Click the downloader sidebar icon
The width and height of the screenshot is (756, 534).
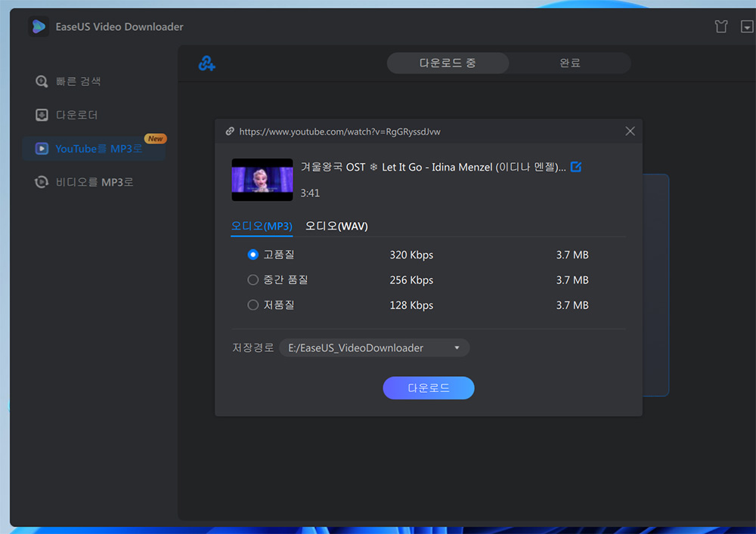(x=42, y=115)
